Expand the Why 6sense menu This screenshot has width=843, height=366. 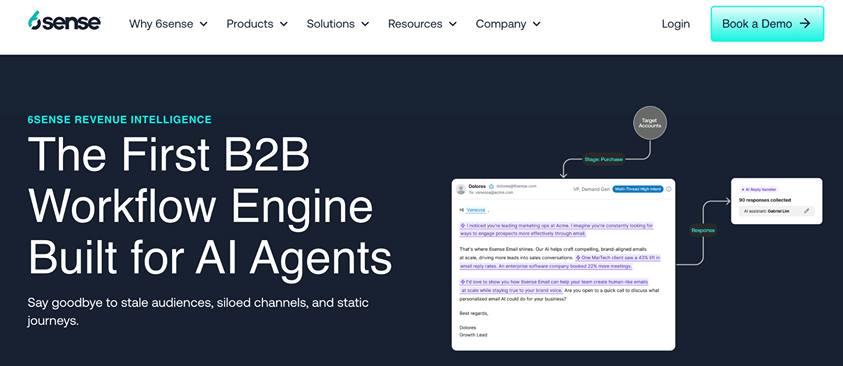tap(168, 24)
